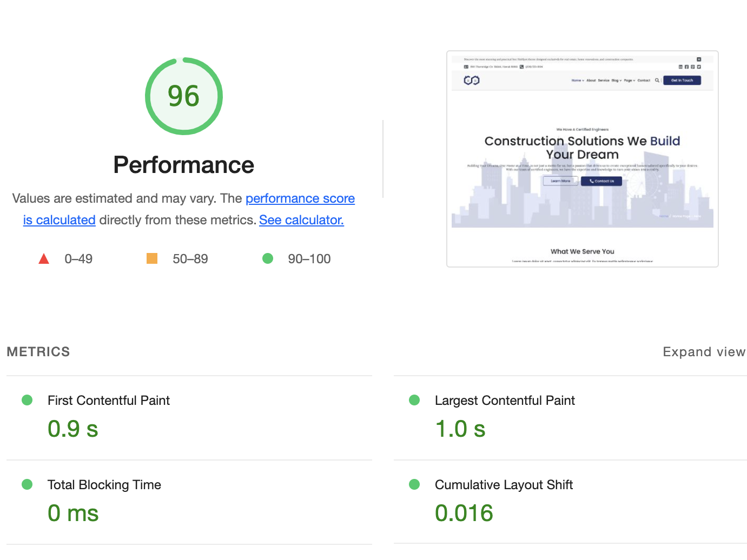Select the green 90–100 legend indicator
This screenshot has width=747, height=560.
tap(268, 258)
